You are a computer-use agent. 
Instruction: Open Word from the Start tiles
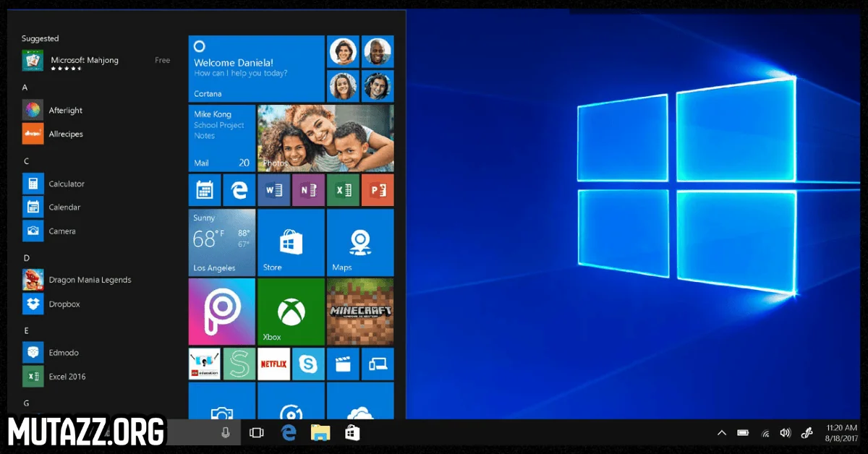[273, 190]
